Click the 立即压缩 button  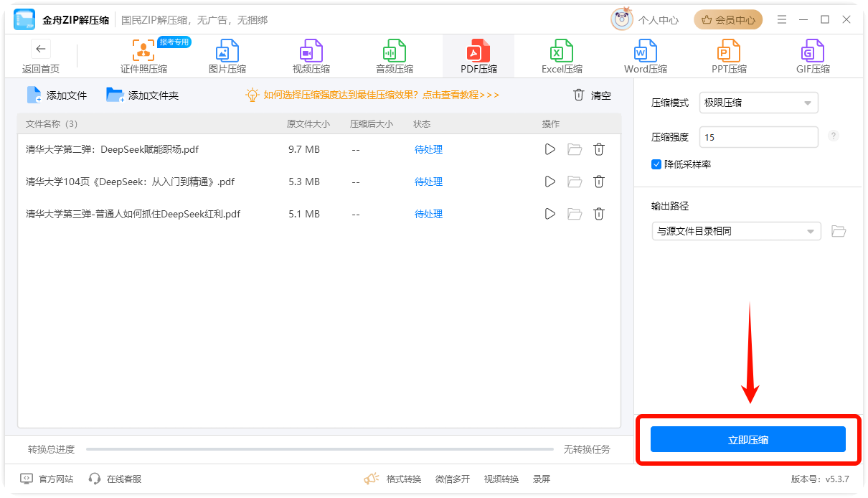[x=748, y=439]
